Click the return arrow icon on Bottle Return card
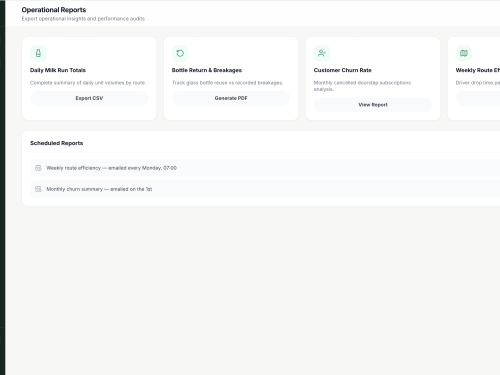 point(180,53)
